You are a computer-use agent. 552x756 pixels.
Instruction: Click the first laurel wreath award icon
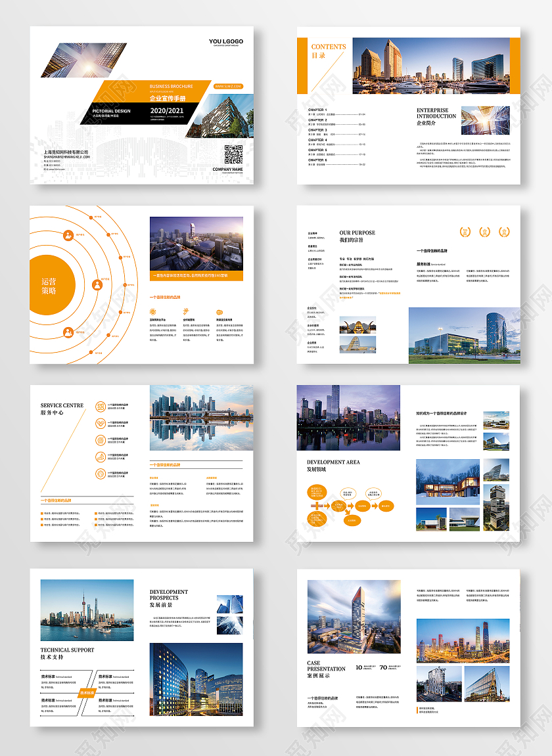[466, 231]
